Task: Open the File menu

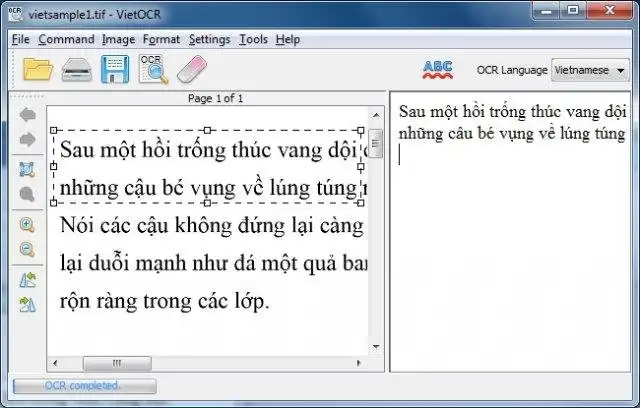Action: (20, 40)
